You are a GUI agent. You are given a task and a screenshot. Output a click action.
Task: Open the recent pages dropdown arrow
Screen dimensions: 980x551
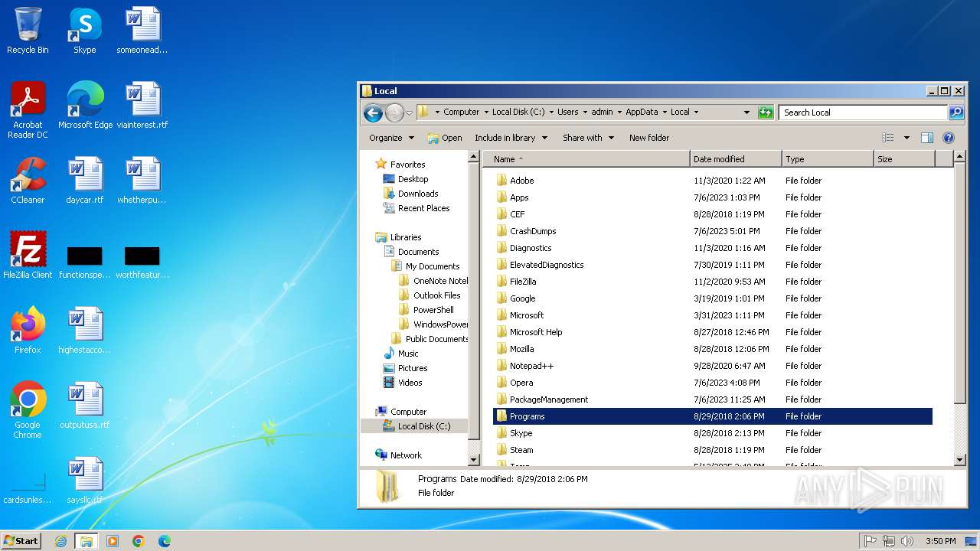[x=409, y=113]
